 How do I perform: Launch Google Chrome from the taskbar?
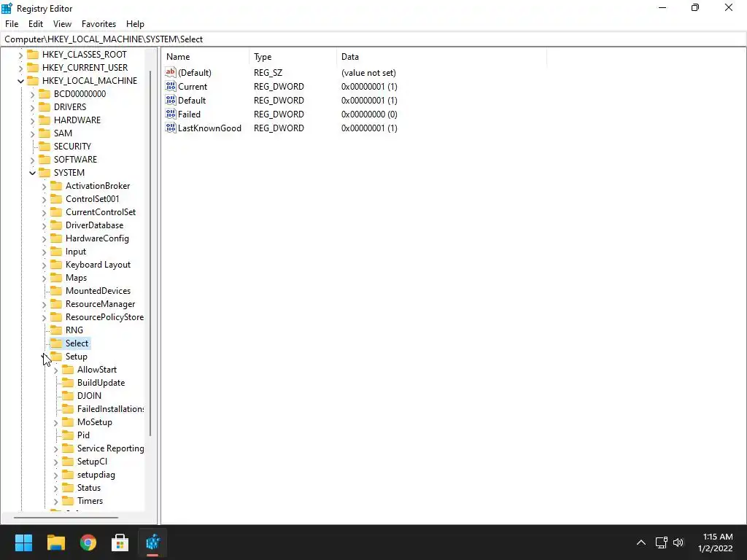pos(88,542)
